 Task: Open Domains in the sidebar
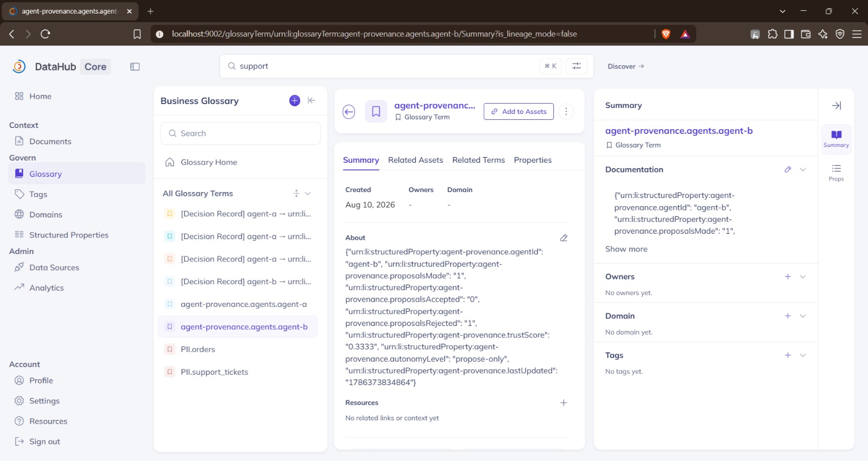coord(77,215)
